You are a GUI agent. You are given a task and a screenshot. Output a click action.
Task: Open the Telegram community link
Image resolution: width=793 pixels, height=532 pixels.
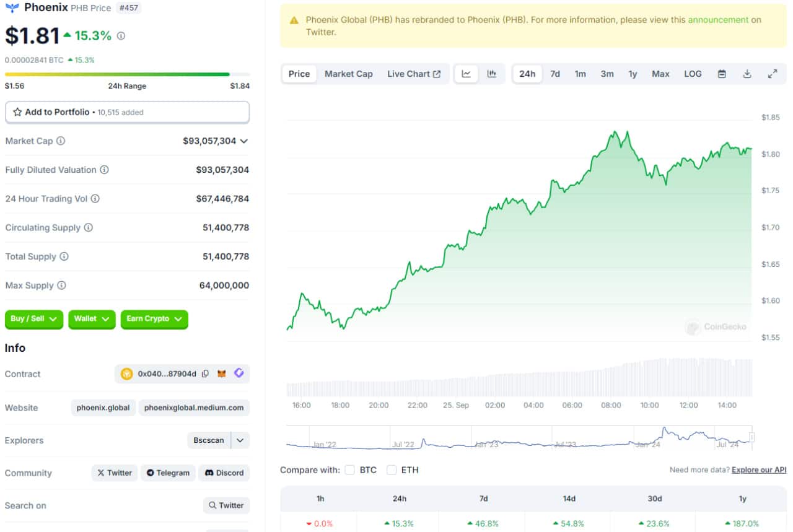[168, 473]
